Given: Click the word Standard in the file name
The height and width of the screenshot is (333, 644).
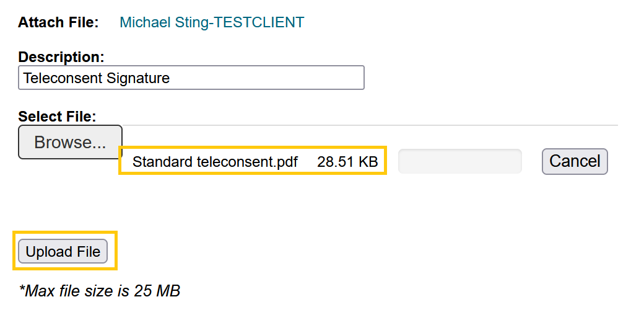Looking at the screenshot, I should point(162,162).
